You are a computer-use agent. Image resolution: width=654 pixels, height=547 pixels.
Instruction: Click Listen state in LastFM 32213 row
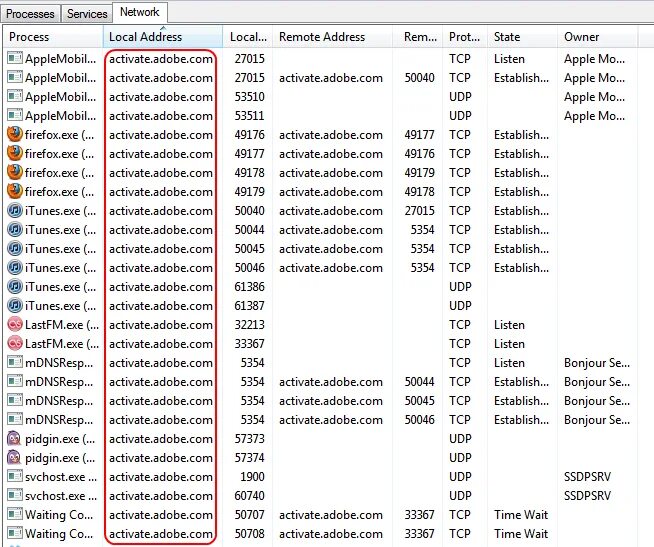point(509,325)
